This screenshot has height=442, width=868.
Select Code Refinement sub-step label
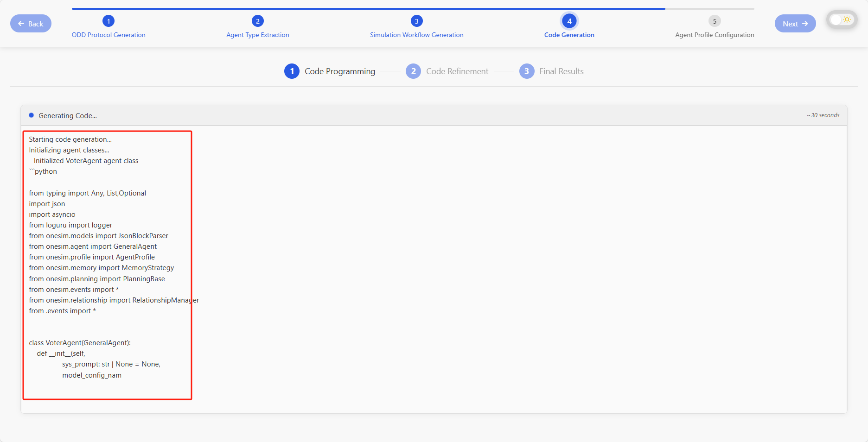tap(457, 71)
